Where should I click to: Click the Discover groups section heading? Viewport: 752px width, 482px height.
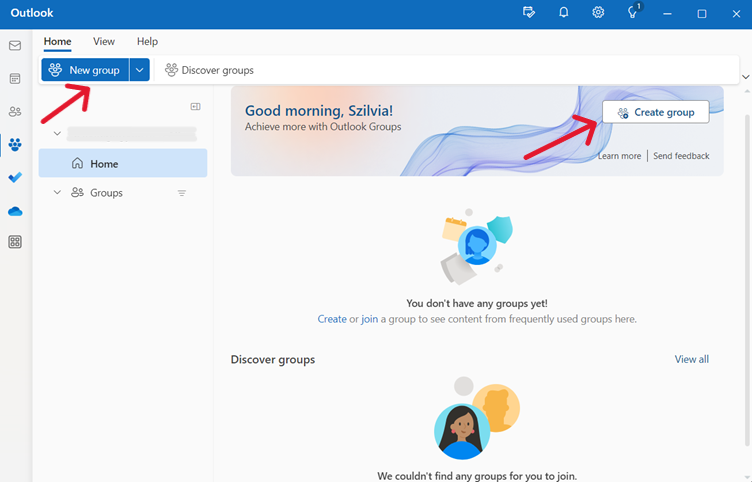[x=273, y=359]
